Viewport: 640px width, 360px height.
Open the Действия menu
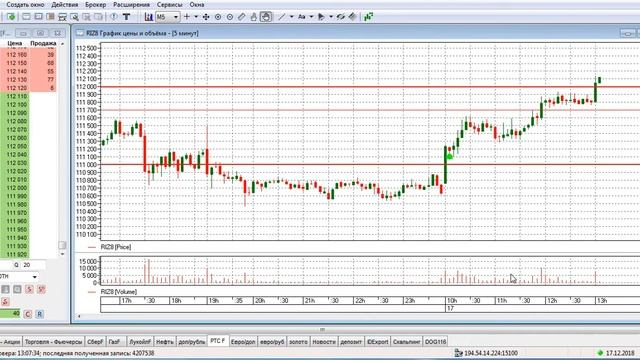click(x=64, y=4)
